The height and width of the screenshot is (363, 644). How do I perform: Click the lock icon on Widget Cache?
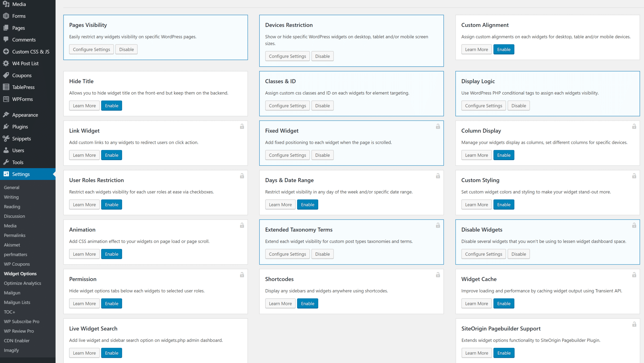coord(634,275)
